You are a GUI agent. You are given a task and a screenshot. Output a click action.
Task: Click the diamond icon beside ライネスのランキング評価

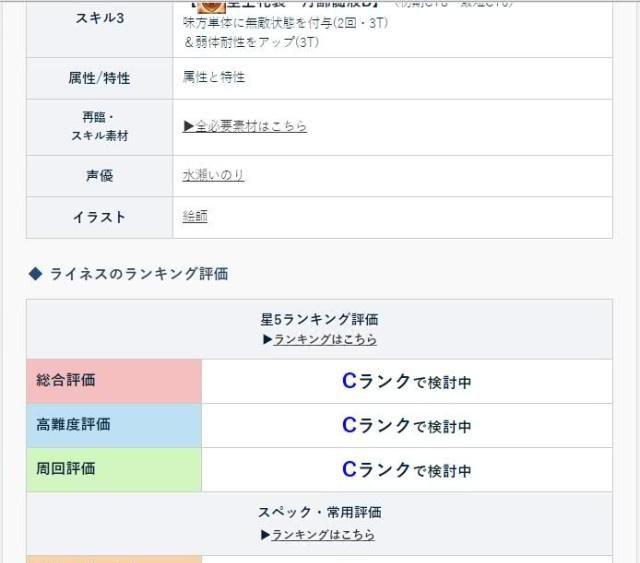pyautogui.click(x=35, y=274)
